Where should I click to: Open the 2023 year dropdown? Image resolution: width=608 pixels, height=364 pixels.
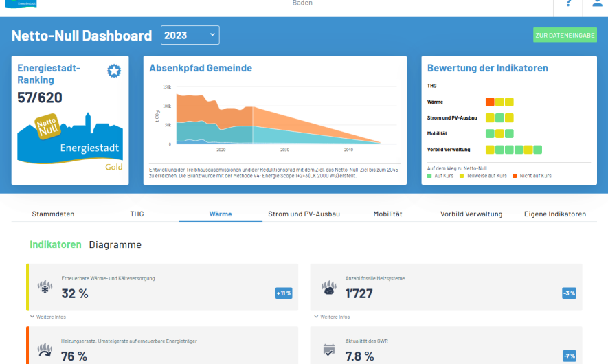190,35
